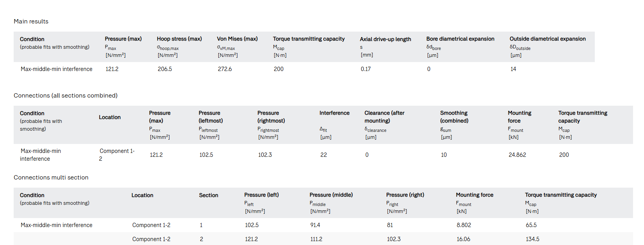Select the mounting force value 16.06
Image resolution: width=644 pixels, height=245 pixels.
click(x=463, y=239)
